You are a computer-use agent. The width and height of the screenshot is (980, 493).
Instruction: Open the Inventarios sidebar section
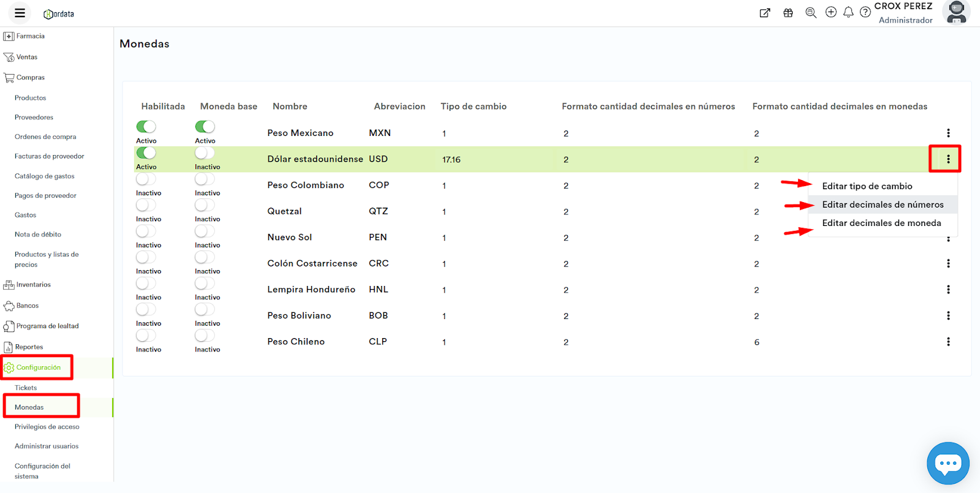[x=33, y=285]
